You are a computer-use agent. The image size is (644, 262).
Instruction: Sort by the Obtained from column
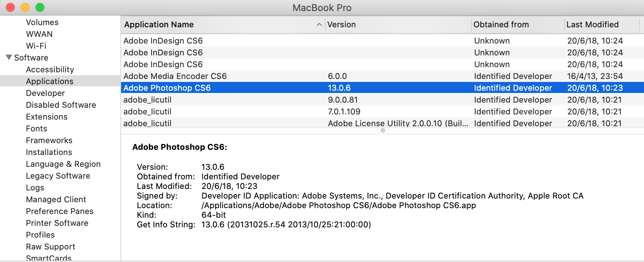point(501,25)
